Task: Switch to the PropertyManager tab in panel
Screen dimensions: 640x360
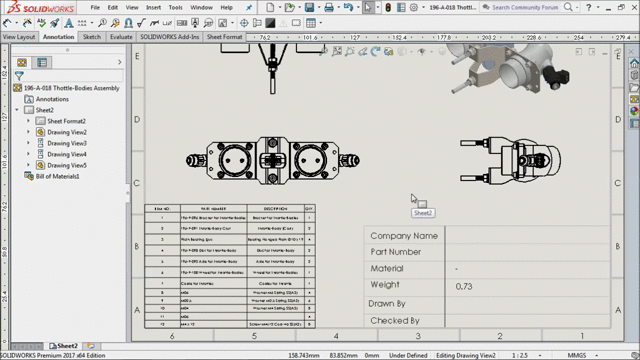Action: 42,62
